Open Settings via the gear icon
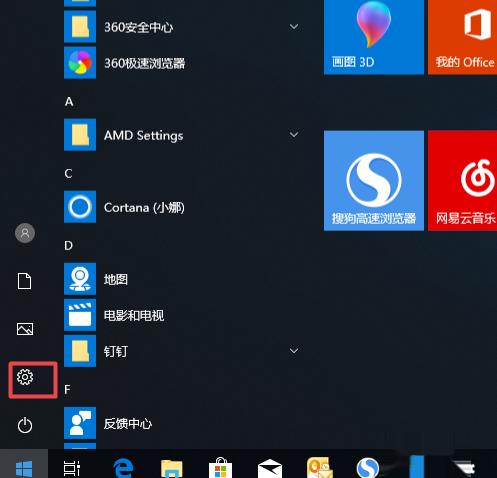This screenshot has height=478, width=497. 25,377
